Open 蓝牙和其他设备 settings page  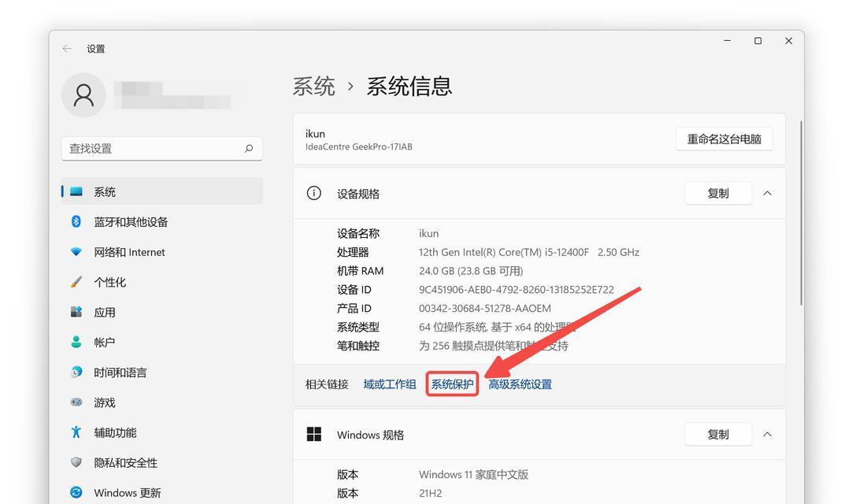coord(162,222)
